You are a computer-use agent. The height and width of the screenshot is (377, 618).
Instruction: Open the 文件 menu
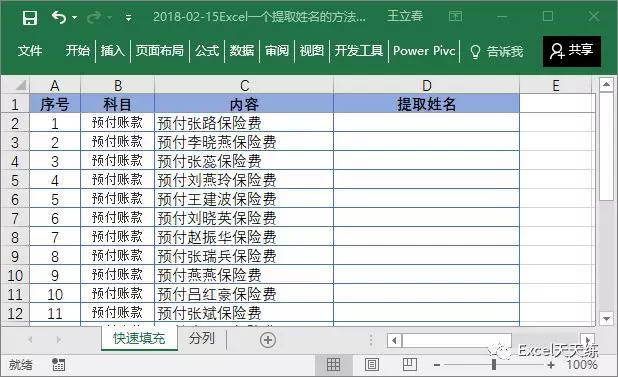click(30, 50)
